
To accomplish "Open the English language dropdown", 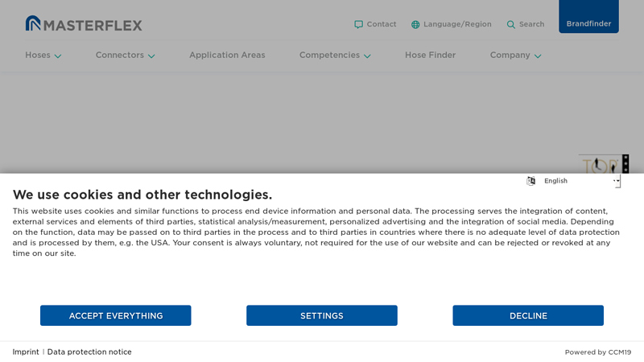I will pyautogui.click(x=580, y=181).
